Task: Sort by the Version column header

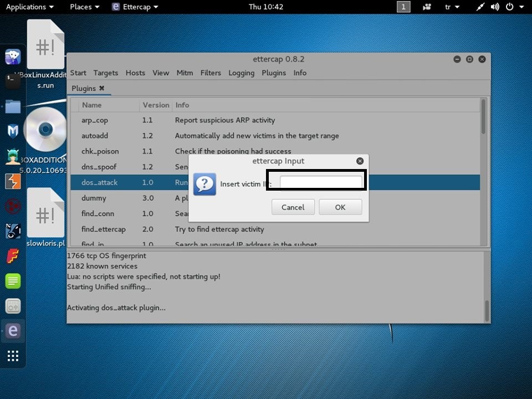Action: (156, 105)
